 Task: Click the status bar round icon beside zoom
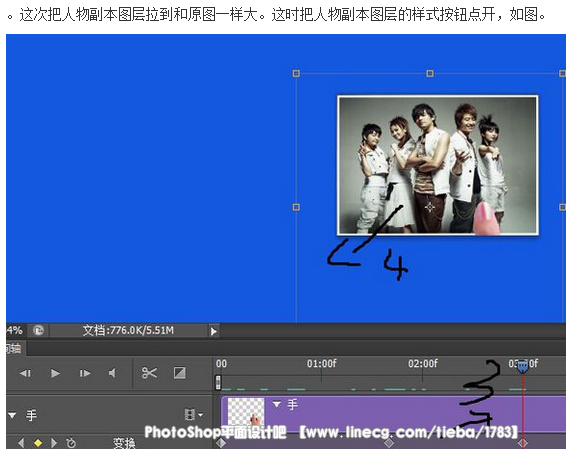coord(38,330)
